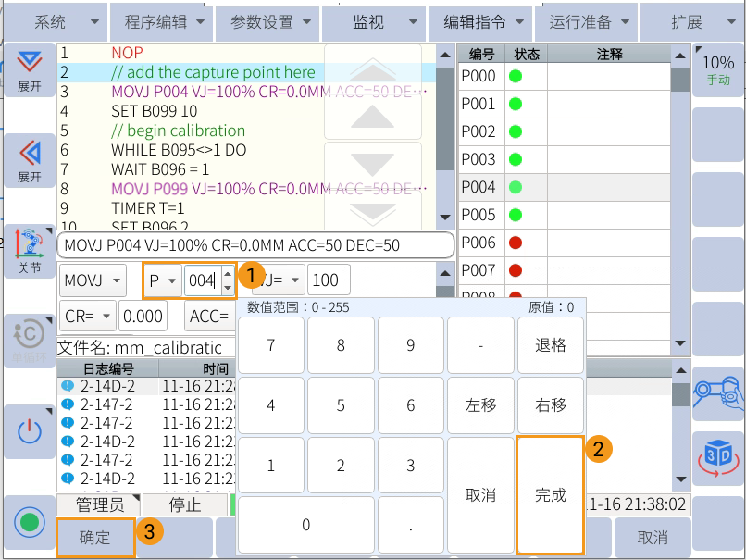The width and height of the screenshot is (746, 560).
Task: Click the 管理员 user level button
Action: (x=99, y=504)
